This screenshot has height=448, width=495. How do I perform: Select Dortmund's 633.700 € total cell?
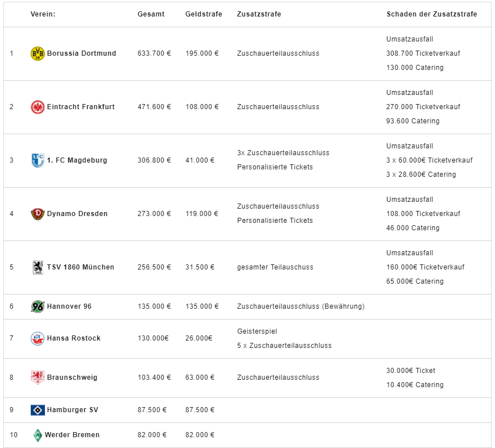coord(154,53)
